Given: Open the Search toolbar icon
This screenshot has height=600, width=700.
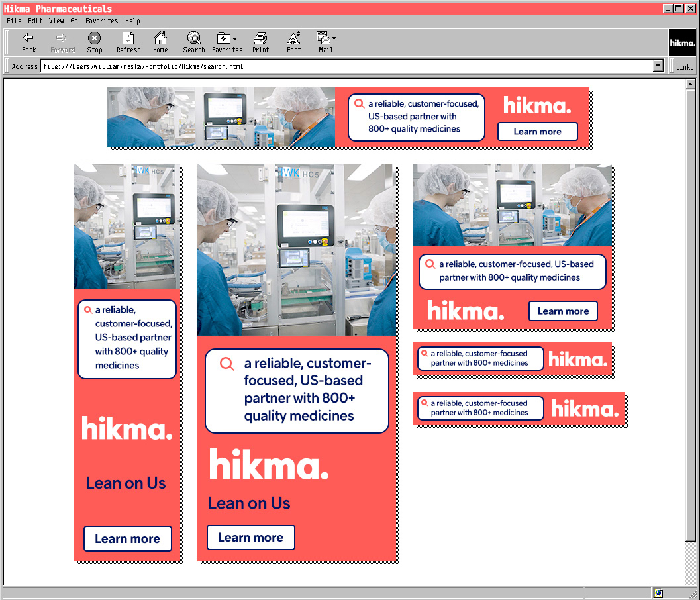Looking at the screenshot, I should pyautogui.click(x=194, y=38).
